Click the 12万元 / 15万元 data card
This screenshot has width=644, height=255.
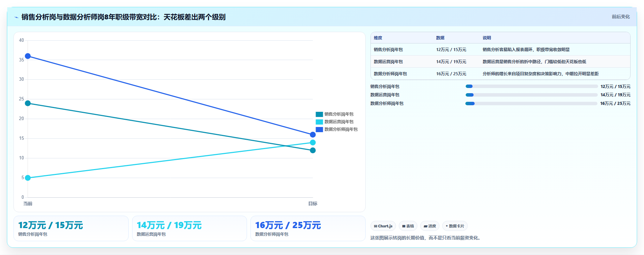point(71,228)
